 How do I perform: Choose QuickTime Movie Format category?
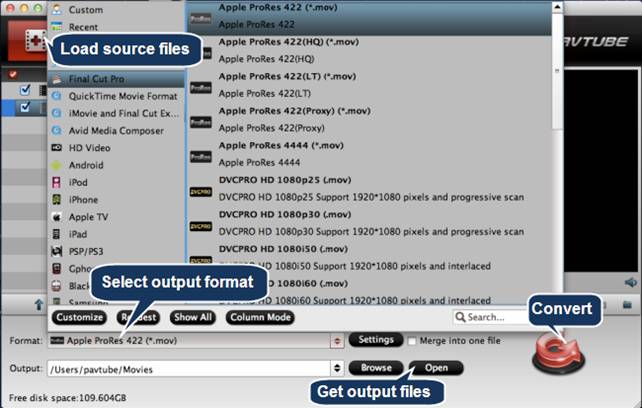(x=116, y=96)
